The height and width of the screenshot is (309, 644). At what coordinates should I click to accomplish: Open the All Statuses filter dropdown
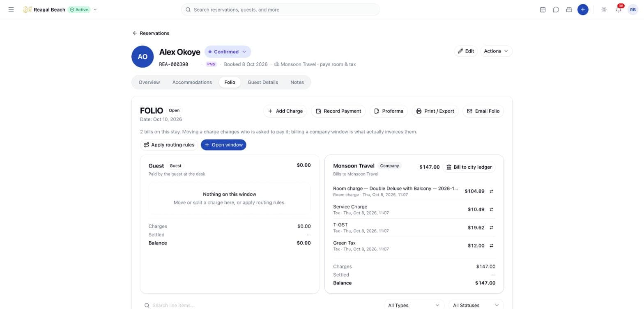476,305
